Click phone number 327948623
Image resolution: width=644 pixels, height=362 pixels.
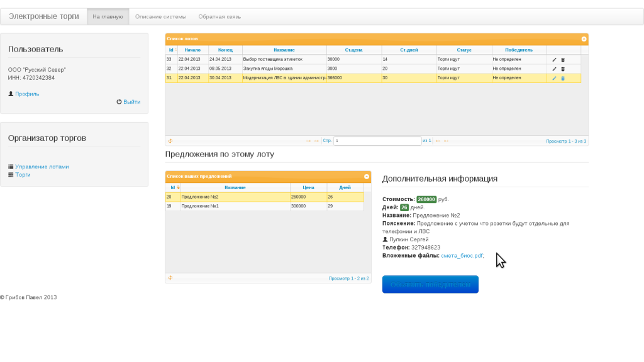pyautogui.click(x=426, y=248)
